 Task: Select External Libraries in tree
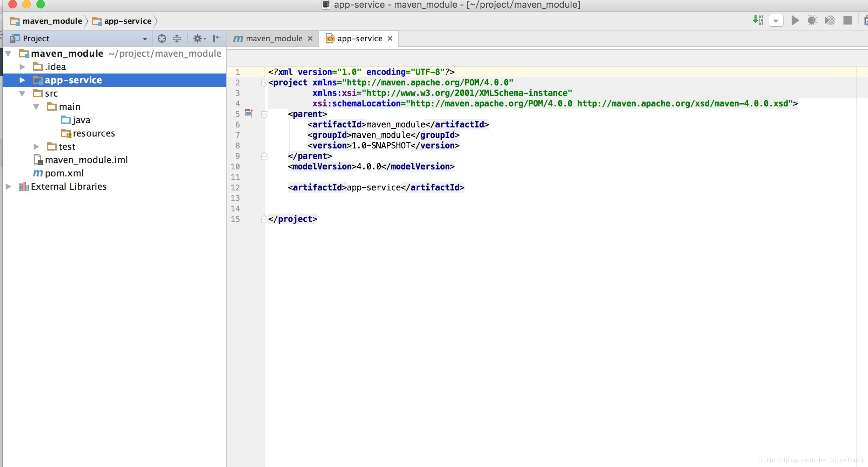(x=63, y=187)
